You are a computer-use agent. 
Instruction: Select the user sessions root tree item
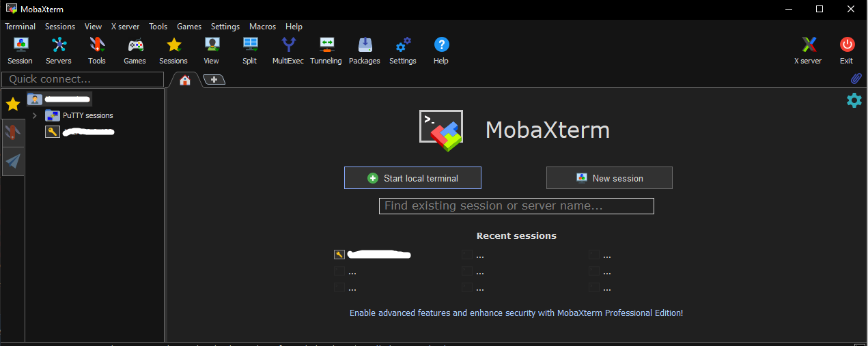pos(59,100)
